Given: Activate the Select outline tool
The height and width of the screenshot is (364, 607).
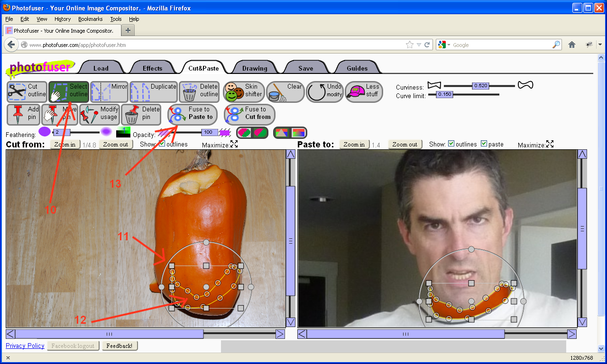Looking at the screenshot, I should 69,91.
